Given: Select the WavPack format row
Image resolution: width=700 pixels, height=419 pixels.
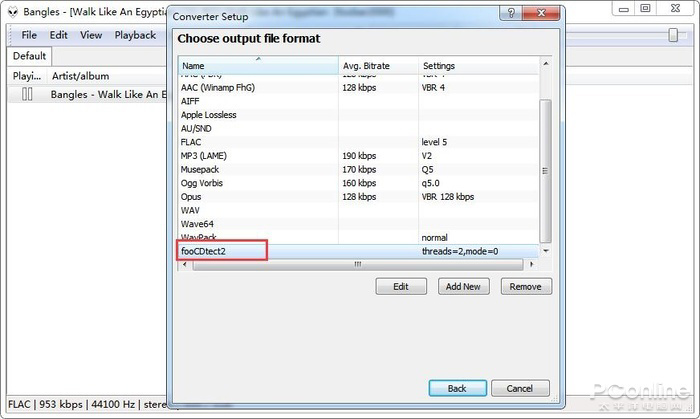Looking at the screenshot, I should [x=358, y=237].
